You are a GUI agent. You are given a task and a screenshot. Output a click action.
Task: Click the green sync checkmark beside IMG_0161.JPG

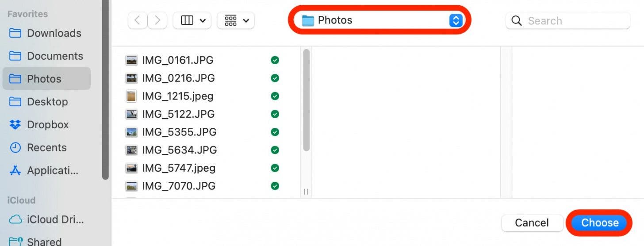tap(275, 60)
